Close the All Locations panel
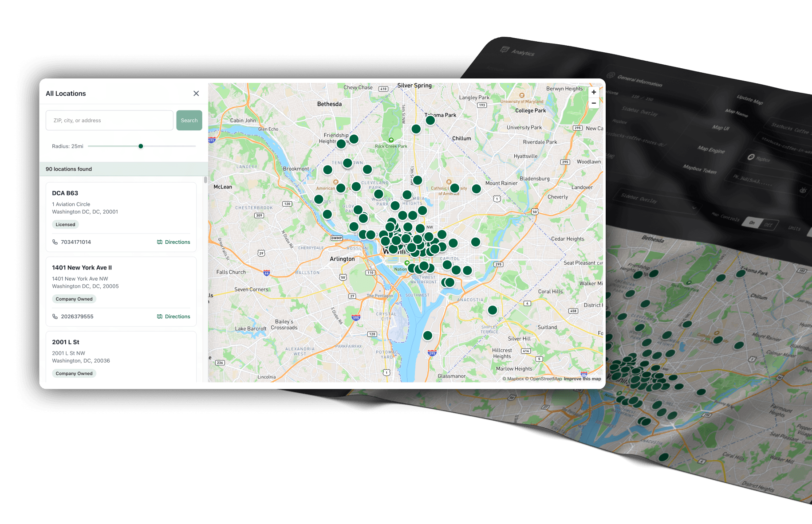The width and height of the screenshot is (812, 524). [196, 93]
